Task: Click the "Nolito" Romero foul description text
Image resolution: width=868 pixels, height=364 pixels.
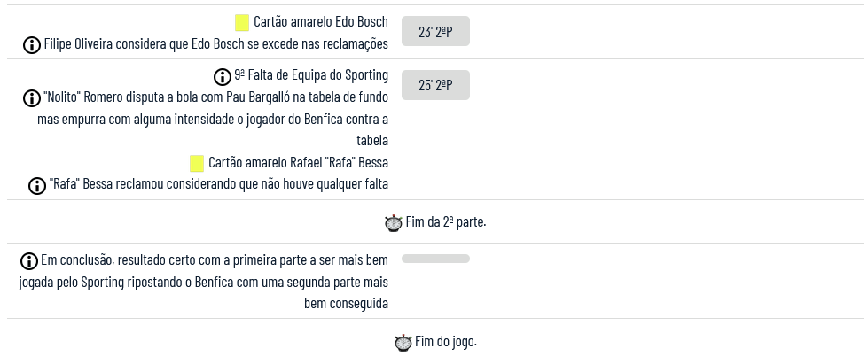Action: click(213, 119)
